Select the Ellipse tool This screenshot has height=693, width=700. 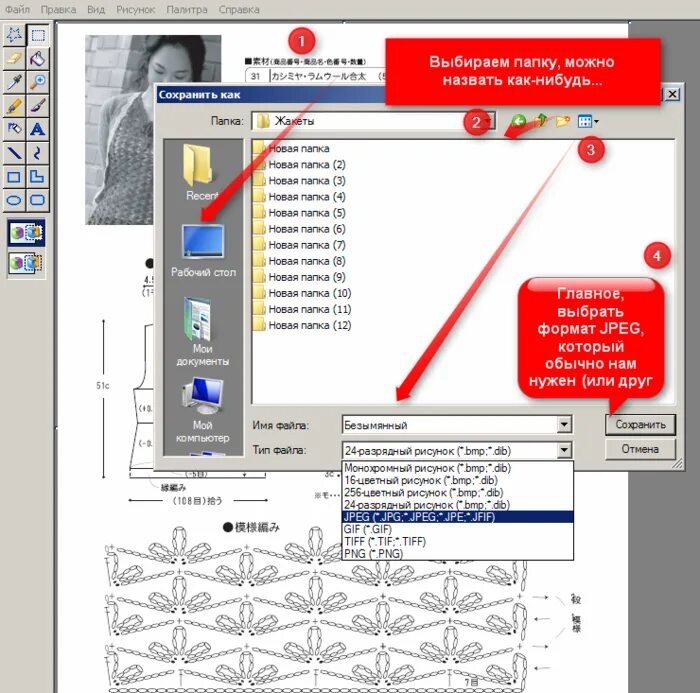click(14, 200)
